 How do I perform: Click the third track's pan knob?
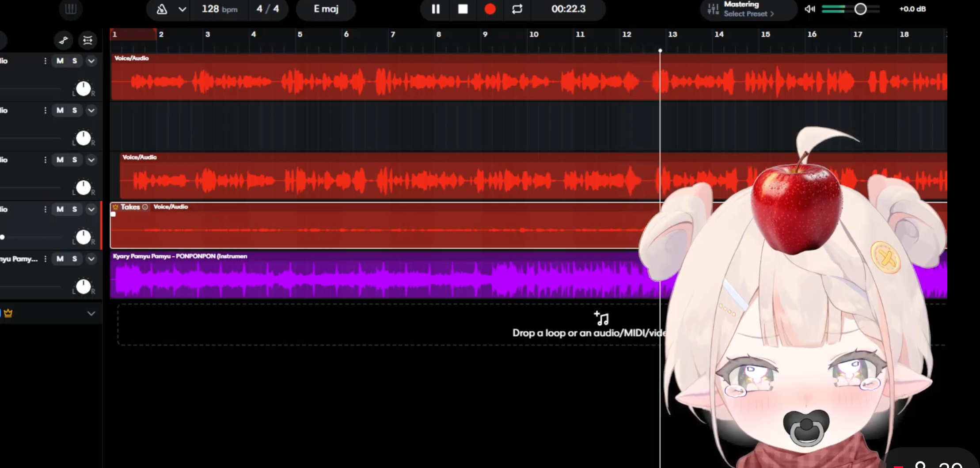point(83,188)
